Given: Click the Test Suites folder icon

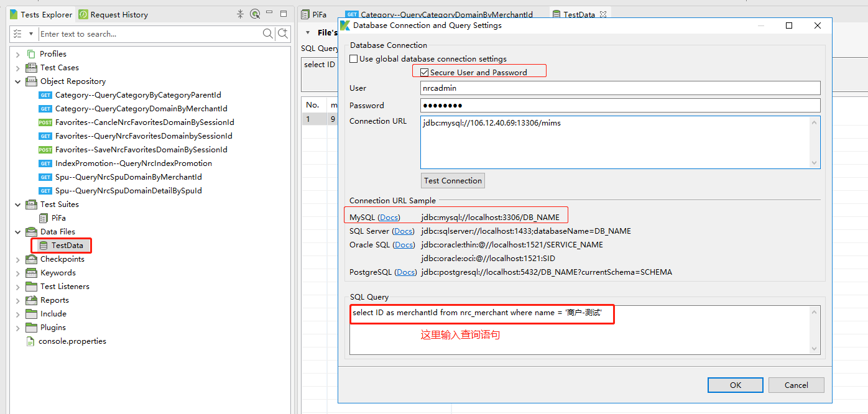Looking at the screenshot, I should 31,205.
